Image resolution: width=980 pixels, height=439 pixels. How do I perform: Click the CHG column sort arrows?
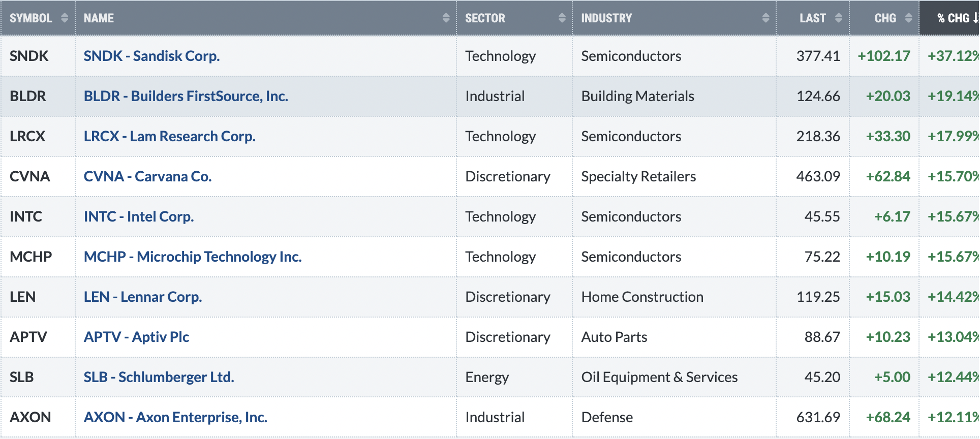[x=909, y=18]
